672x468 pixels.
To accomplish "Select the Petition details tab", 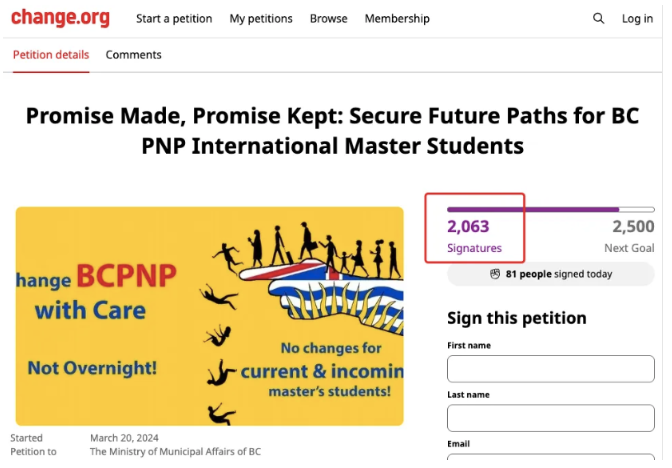I will tap(51, 55).
